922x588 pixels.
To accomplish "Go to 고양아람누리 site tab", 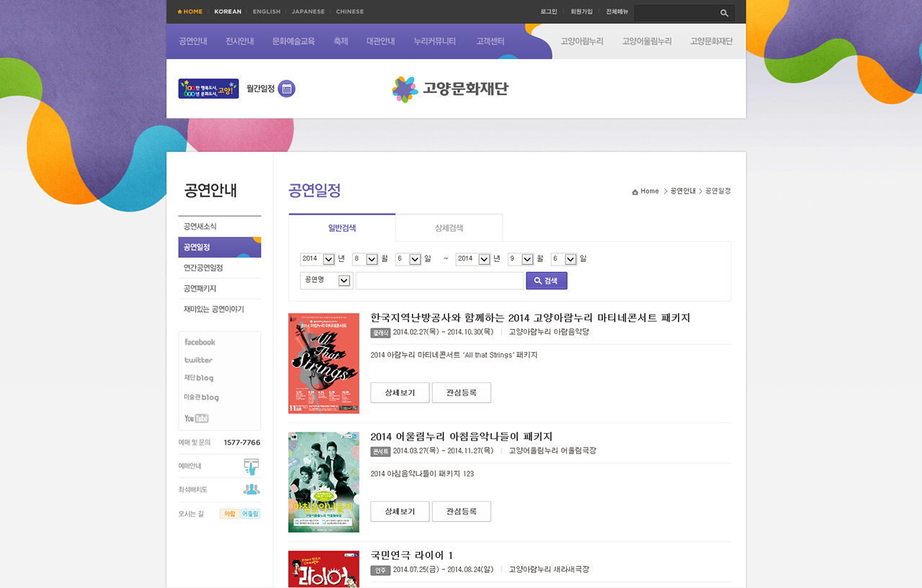I will click(582, 42).
